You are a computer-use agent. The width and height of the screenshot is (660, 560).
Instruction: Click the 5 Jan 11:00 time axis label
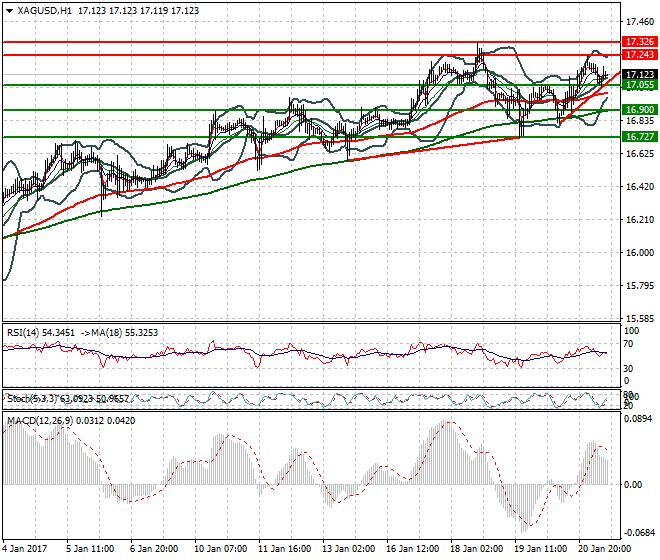coord(90,549)
